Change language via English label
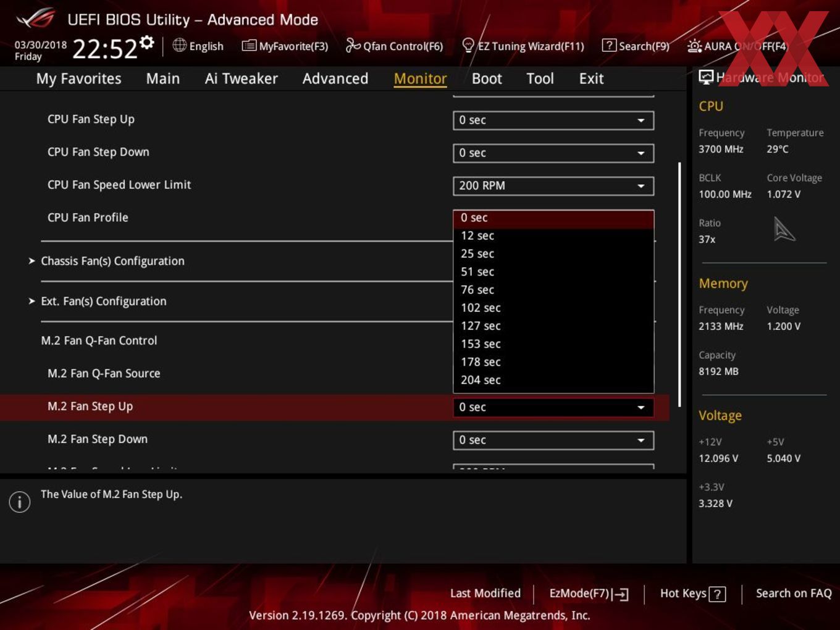840x630 pixels. 206,46
